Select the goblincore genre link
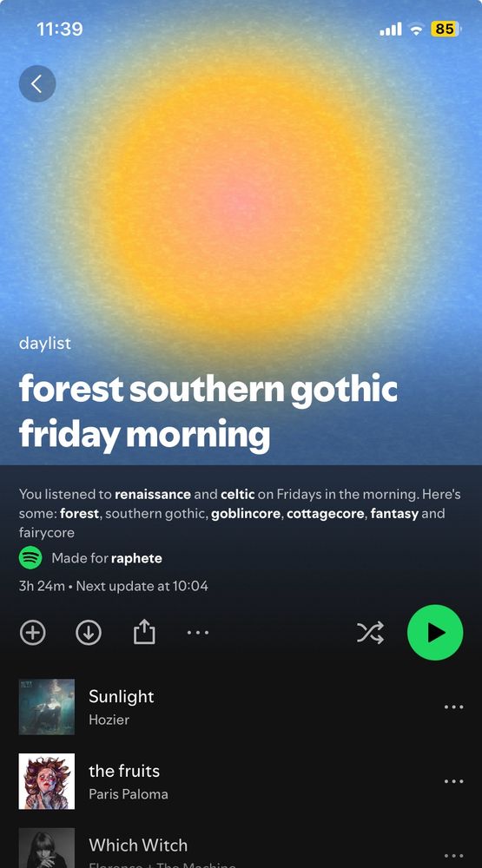Screen dimensions: 482x868 click(246, 514)
